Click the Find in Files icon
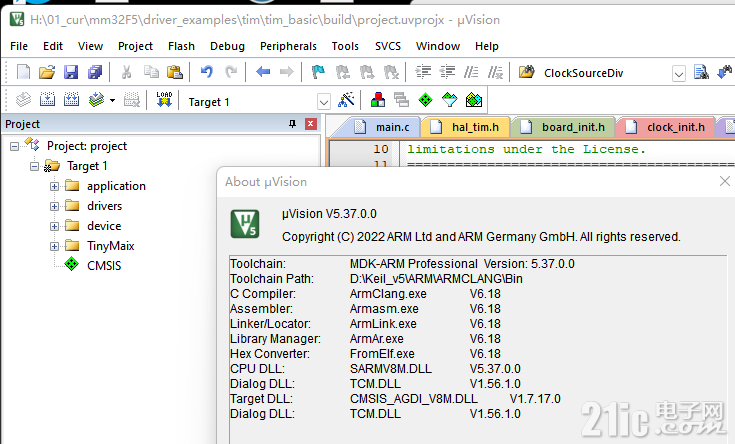This screenshot has height=444, width=735. (526, 72)
